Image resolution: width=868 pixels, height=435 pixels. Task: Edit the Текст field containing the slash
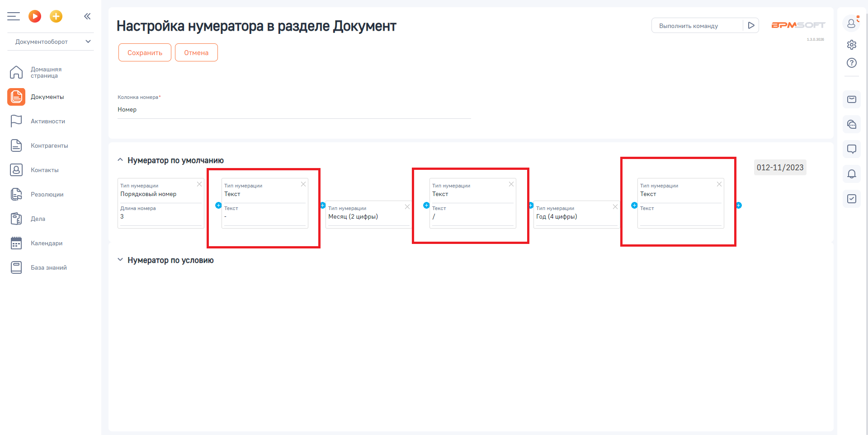[x=473, y=217]
